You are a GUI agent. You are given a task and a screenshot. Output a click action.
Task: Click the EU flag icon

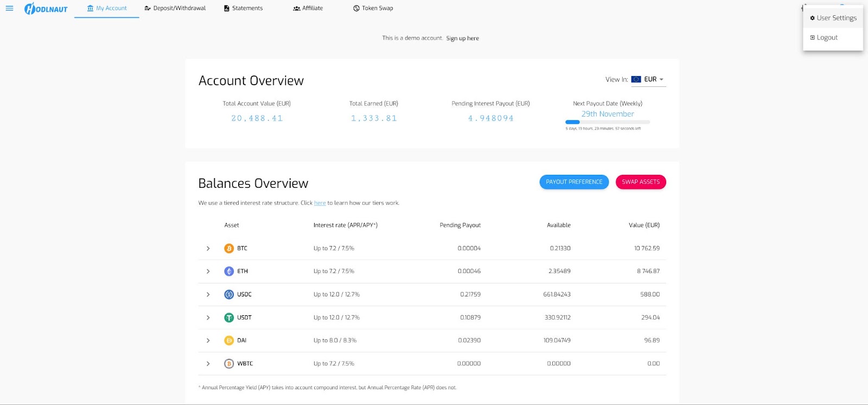click(x=636, y=79)
